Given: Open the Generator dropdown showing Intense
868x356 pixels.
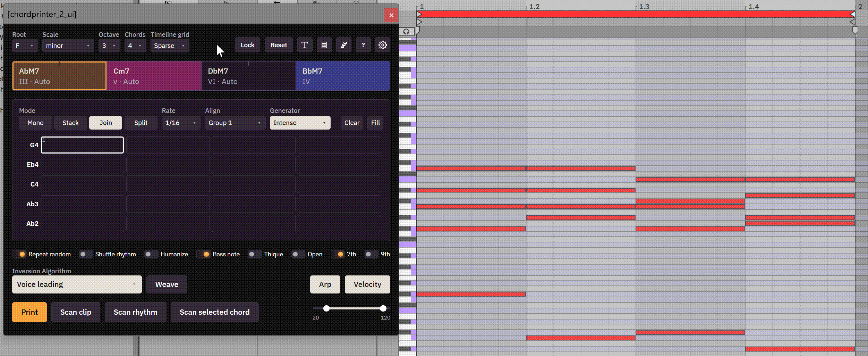Looking at the screenshot, I should 300,123.
